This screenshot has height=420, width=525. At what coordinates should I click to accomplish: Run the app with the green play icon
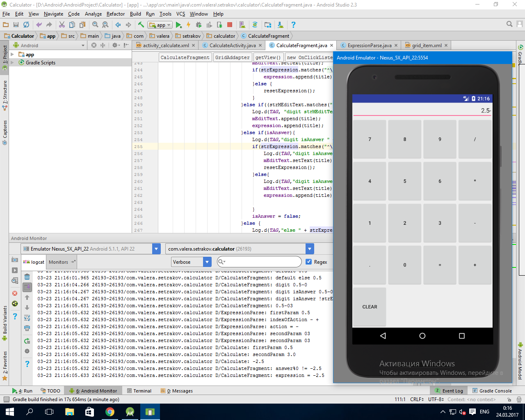[179, 25]
